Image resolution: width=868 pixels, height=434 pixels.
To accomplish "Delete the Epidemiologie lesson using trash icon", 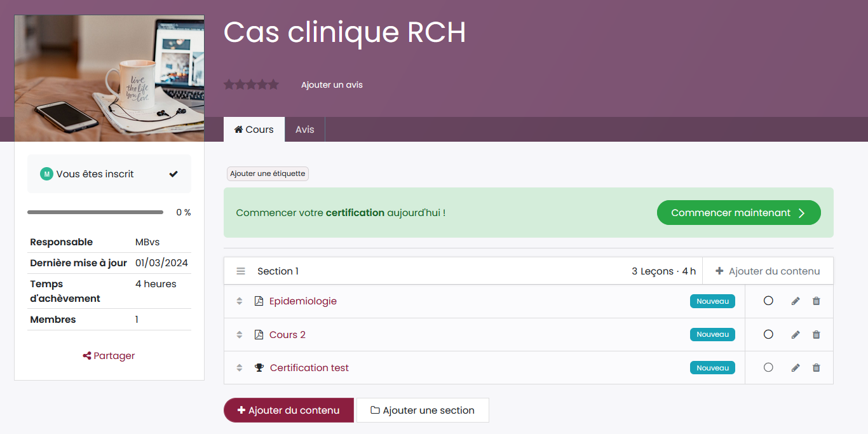I will [x=817, y=301].
